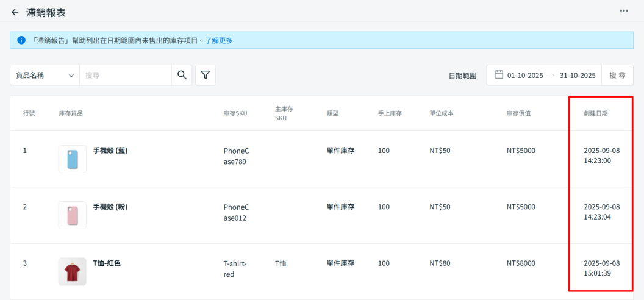This screenshot has height=300, width=644.
Task: Click the magnifier search icon button
Action: coord(182,75)
